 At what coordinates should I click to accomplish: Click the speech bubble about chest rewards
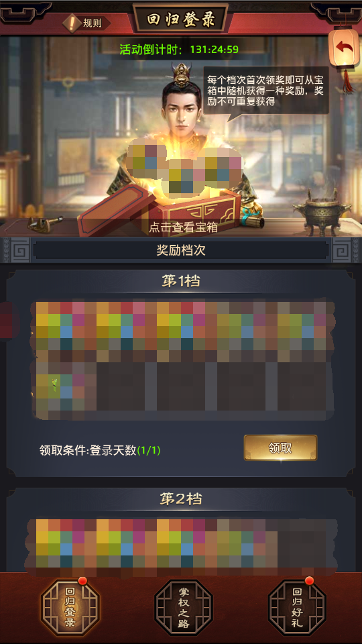pos(267,91)
